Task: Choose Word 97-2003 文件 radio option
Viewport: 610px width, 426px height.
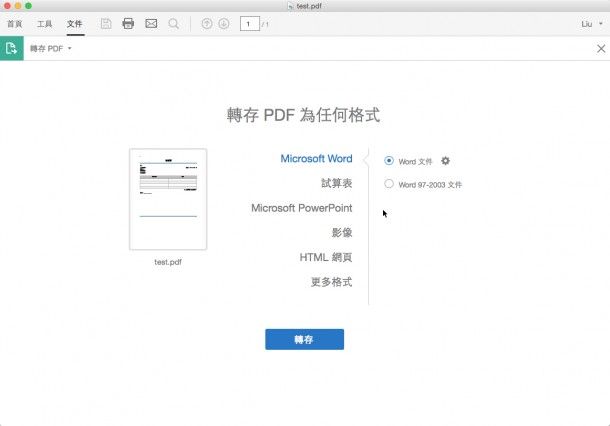Action: click(x=389, y=184)
